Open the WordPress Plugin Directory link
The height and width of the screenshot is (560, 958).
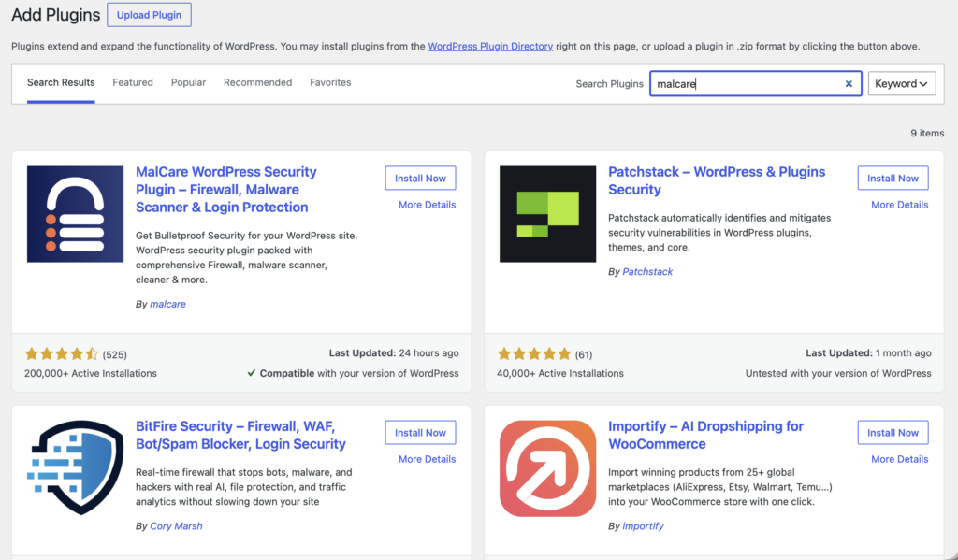pos(490,46)
